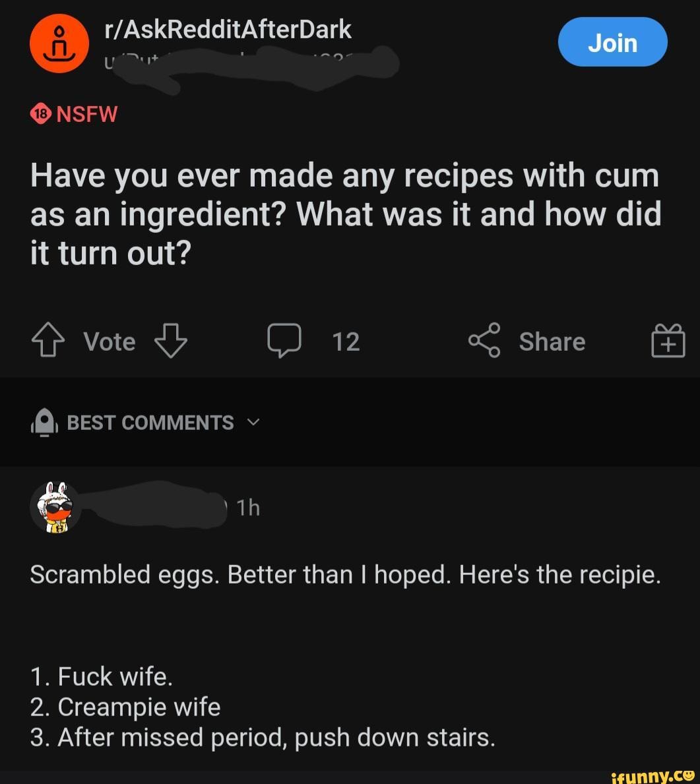Click the Share label
Image resolution: width=700 pixels, height=784 pixels.
(552, 342)
